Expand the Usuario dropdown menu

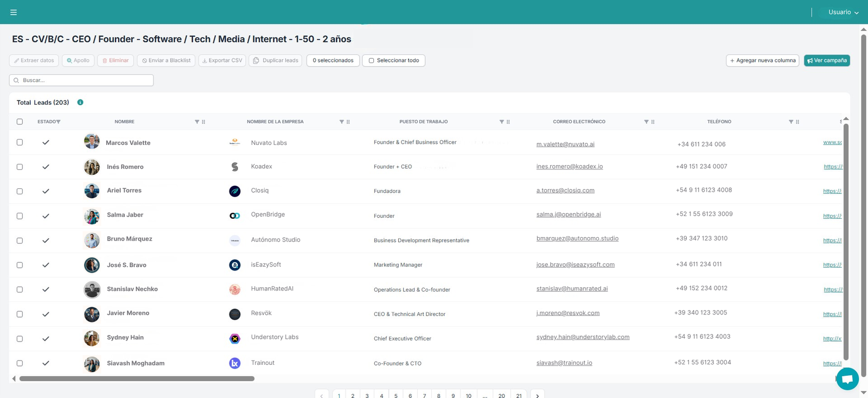843,12
